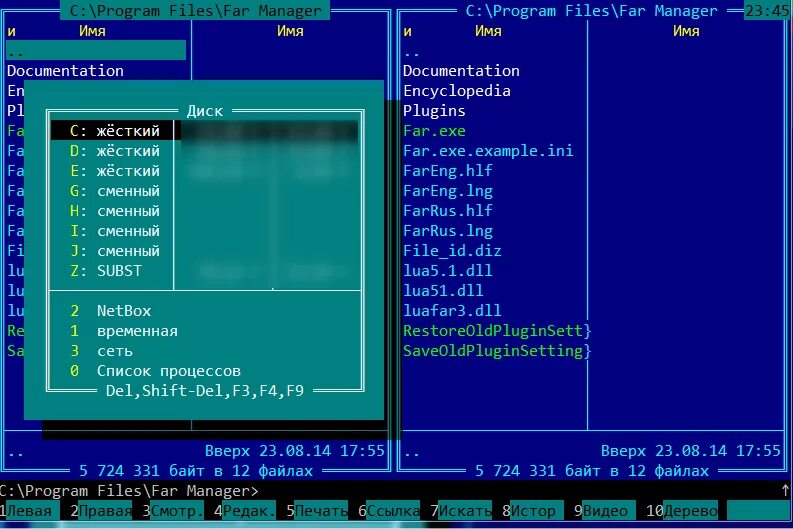Image resolution: width=793 pixels, height=529 pixels.
Task: Choose drive D: жёсткий in the disk menu
Action: (205, 151)
